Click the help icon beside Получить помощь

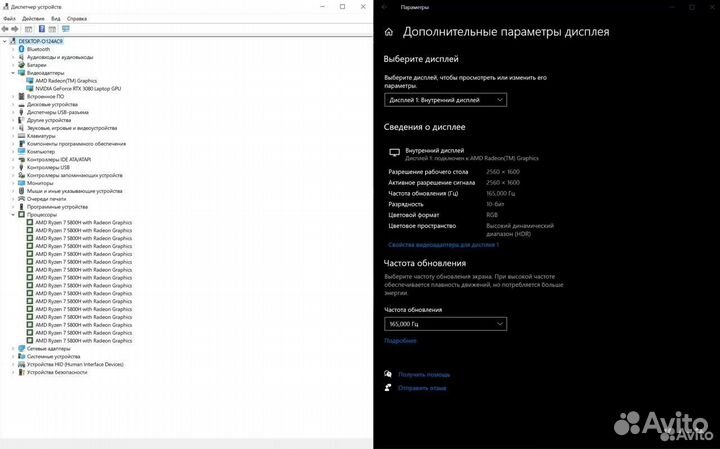tap(388, 374)
